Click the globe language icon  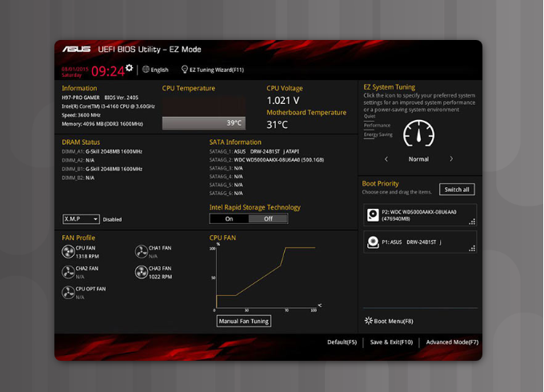click(x=146, y=70)
